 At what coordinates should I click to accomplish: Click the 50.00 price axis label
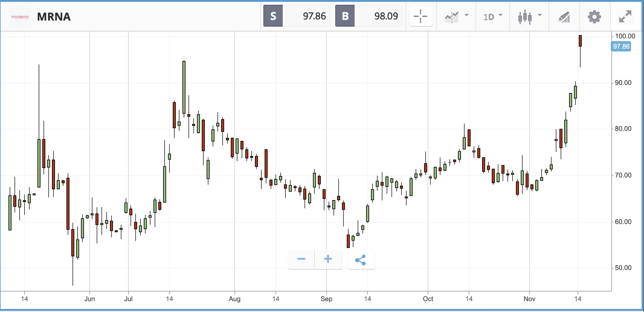[623, 268]
